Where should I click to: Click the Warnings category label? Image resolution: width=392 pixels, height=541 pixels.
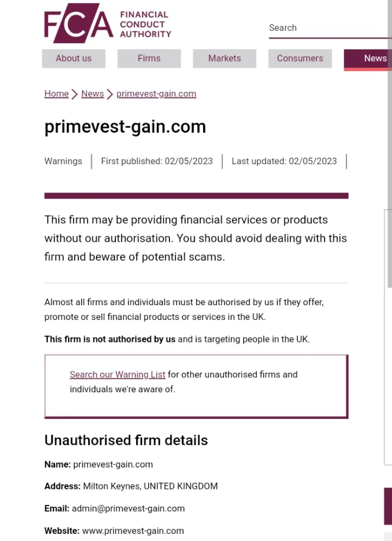click(63, 161)
